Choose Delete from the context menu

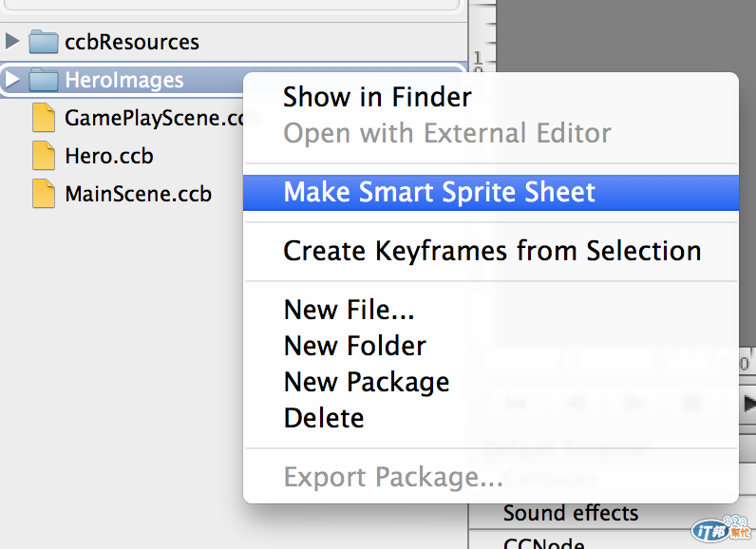point(323,418)
